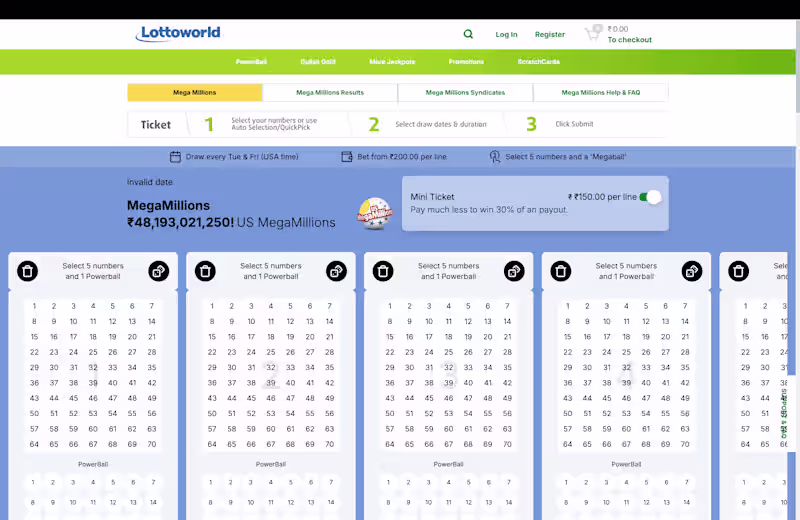Switch to Mega Millions Syndicates tab
Image resolution: width=800 pixels, height=520 pixels.
tap(465, 92)
